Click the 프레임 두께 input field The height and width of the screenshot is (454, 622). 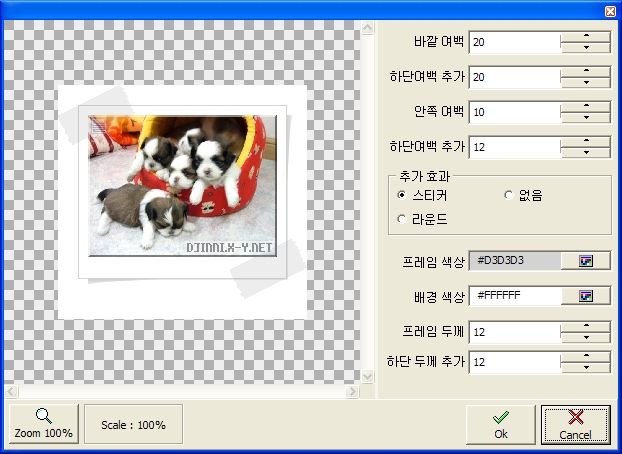pos(515,332)
